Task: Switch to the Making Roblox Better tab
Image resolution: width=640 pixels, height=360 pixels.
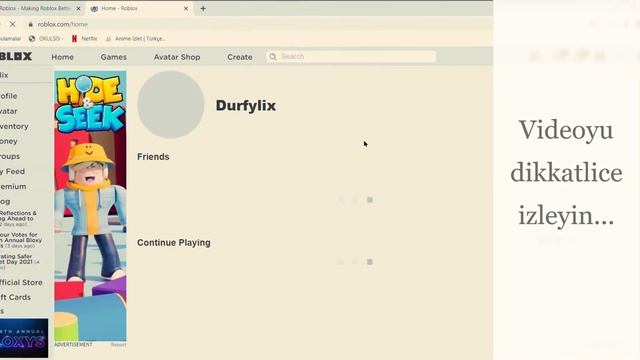Action: click(40, 8)
